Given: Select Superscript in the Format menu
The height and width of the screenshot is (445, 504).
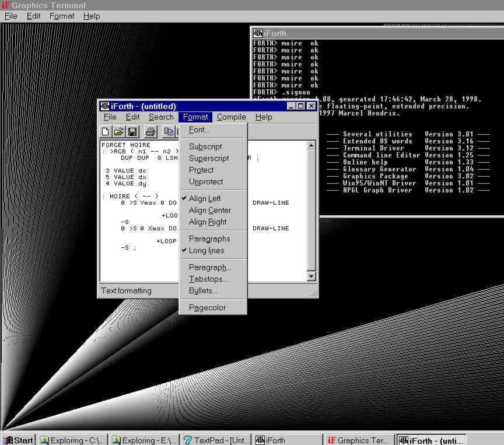Looking at the screenshot, I should click(209, 158).
